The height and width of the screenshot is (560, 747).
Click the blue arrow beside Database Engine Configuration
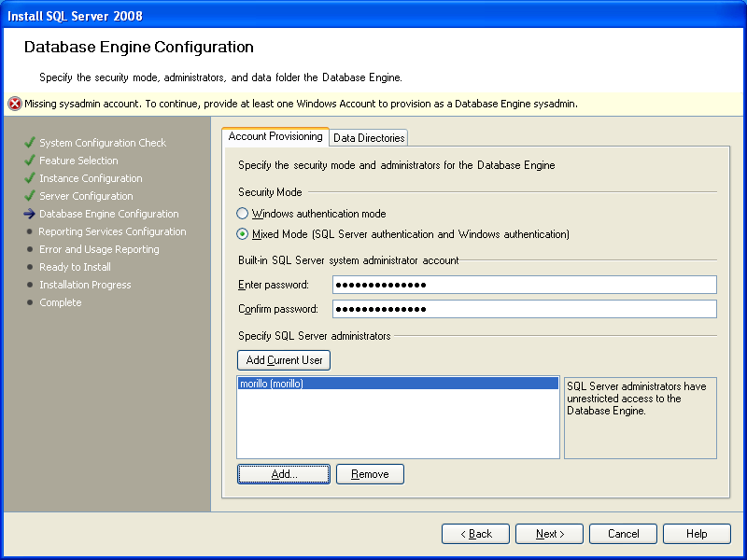pos(30,214)
